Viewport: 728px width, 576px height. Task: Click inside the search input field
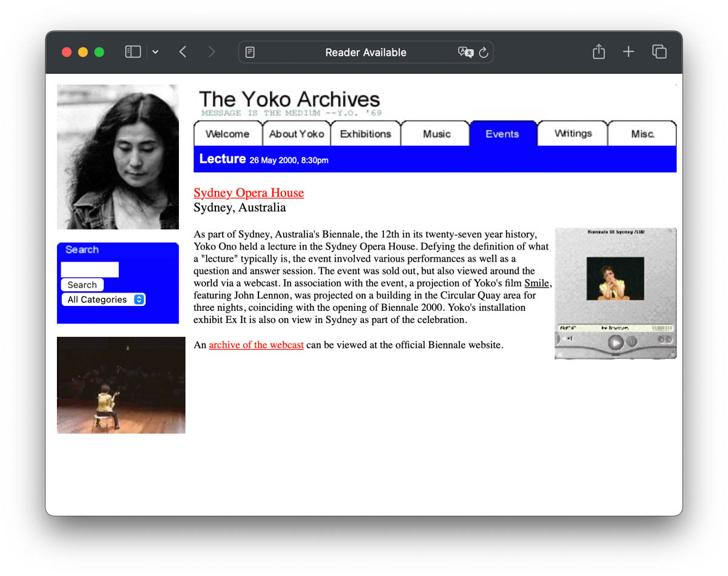click(89, 269)
